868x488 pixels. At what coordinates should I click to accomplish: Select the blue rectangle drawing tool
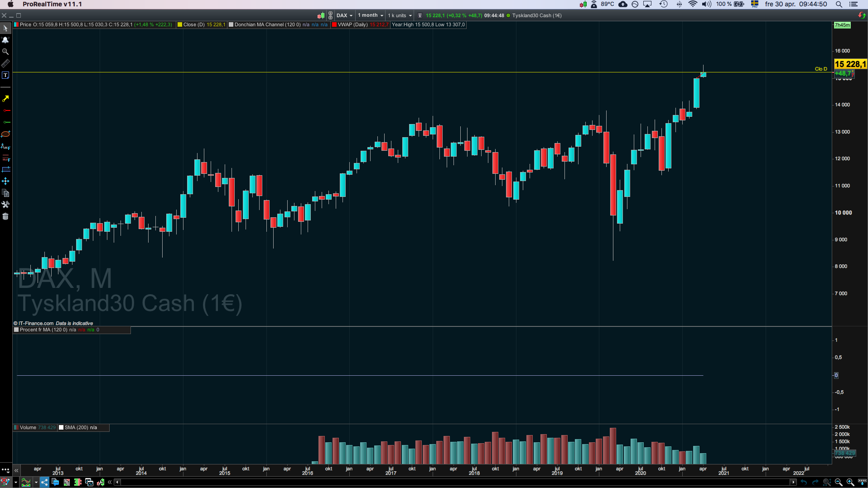[x=5, y=169]
